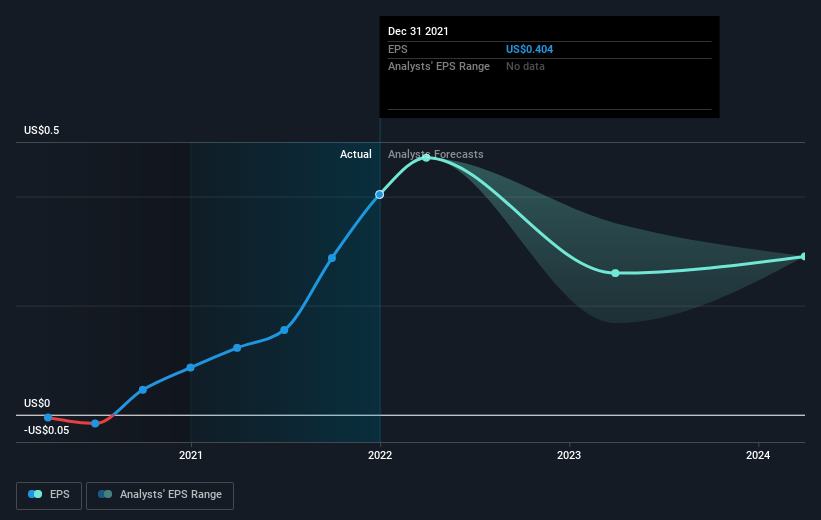Click the 2021 x-axis label
The image size is (821, 520).
click(x=191, y=455)
